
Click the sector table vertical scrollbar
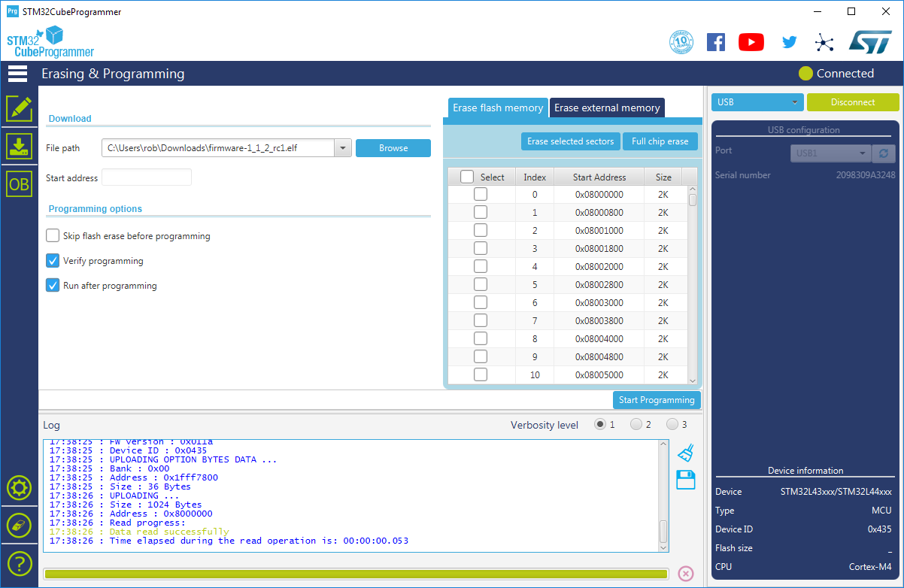pos(692,285)
